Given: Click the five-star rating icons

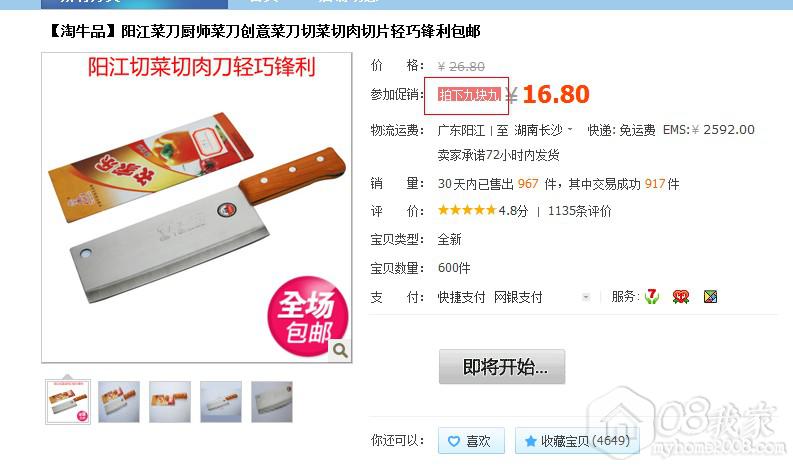Looking at the screenshot, I should pos(467,210).
